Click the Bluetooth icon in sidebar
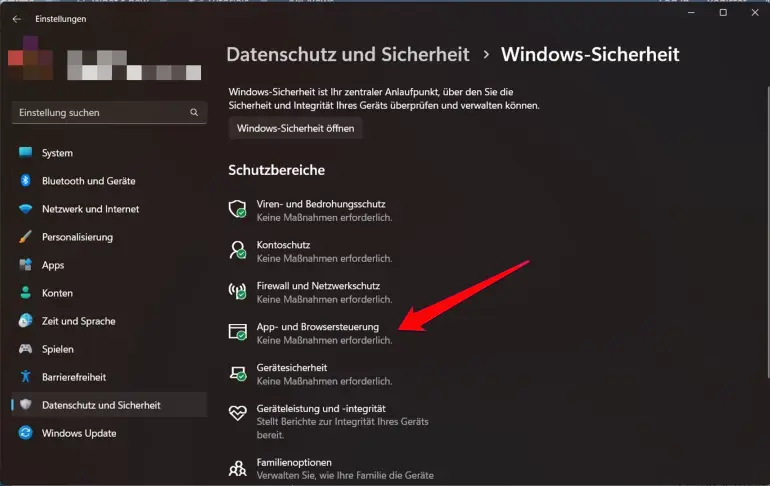Viewport: 770px width, 486px height. 26,180
